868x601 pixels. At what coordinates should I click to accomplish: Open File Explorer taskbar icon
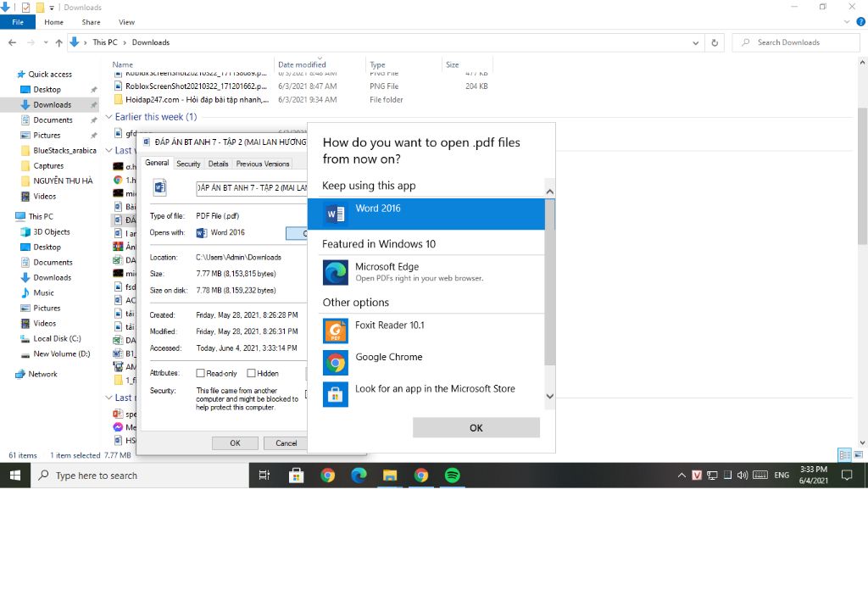click(390, 476)
